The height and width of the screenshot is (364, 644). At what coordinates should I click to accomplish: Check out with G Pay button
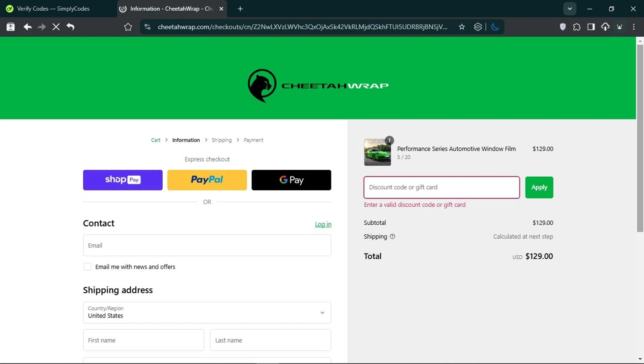[291, 180]
